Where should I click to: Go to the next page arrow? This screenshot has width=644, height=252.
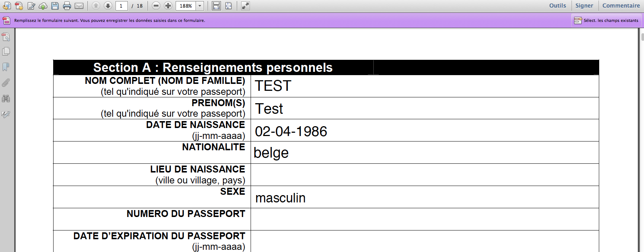click(x=108, y=6)
